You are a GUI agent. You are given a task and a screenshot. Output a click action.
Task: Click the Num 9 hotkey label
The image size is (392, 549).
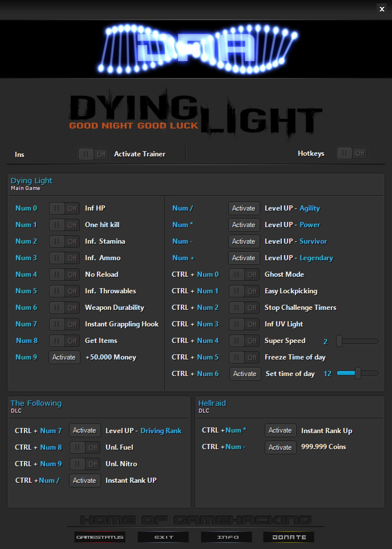click(26, 357)
